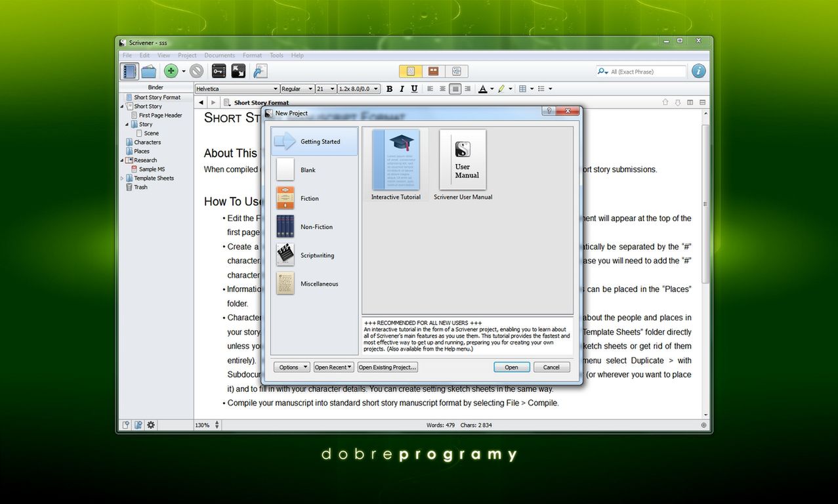Navigate forward in editor history

tap(213, 102)
